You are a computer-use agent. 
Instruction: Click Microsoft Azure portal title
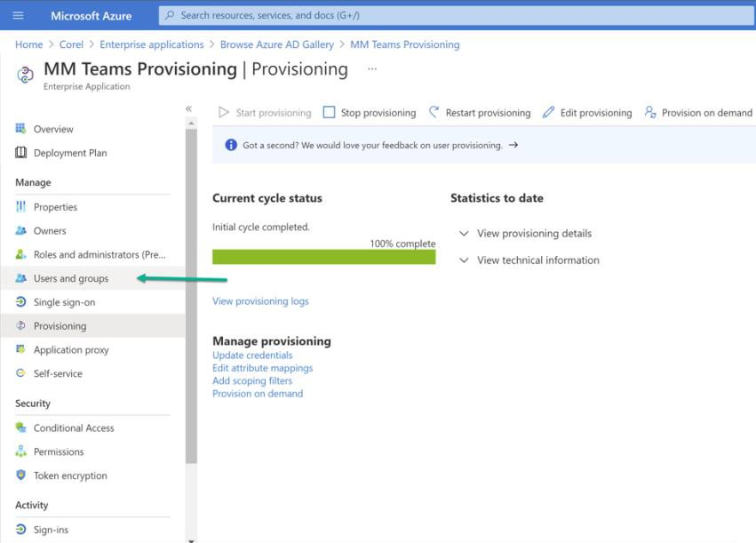(x=92, y=16)
